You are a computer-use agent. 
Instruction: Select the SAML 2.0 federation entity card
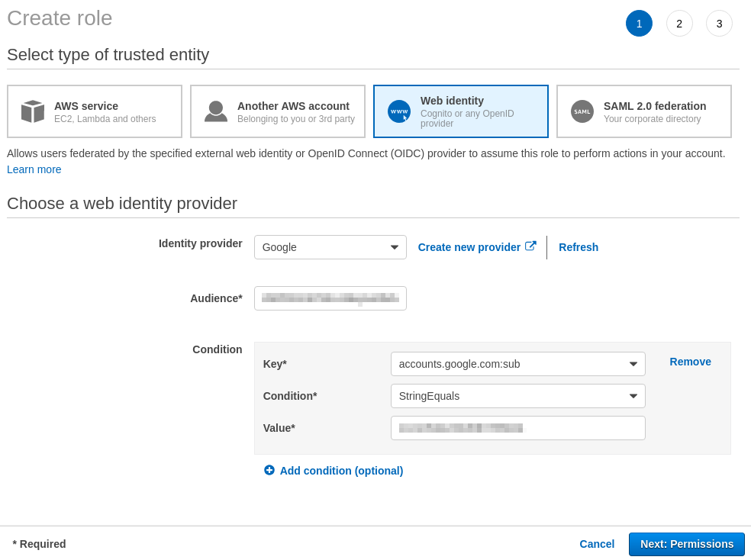point(644,111)
